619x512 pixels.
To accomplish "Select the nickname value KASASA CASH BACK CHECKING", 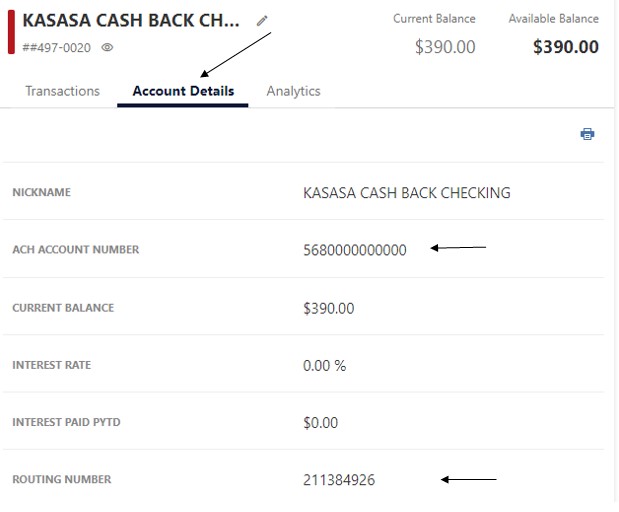I will click(406, 193).
